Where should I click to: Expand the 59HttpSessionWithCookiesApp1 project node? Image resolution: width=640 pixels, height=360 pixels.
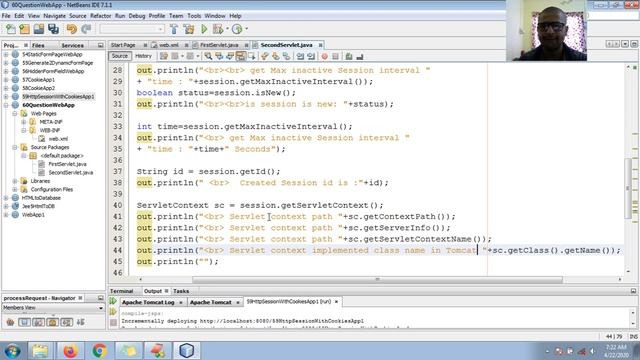coord(6,97)
